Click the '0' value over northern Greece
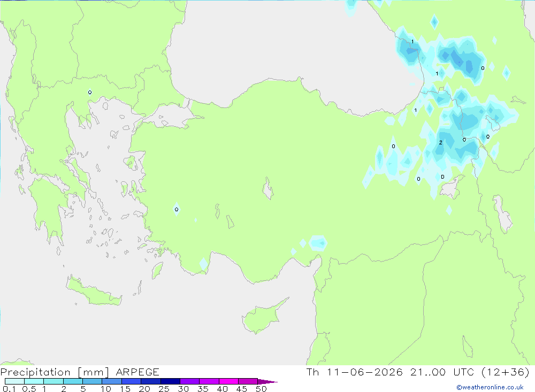The width and height of the screenshot is (535, 392). [x=90, y=92]
